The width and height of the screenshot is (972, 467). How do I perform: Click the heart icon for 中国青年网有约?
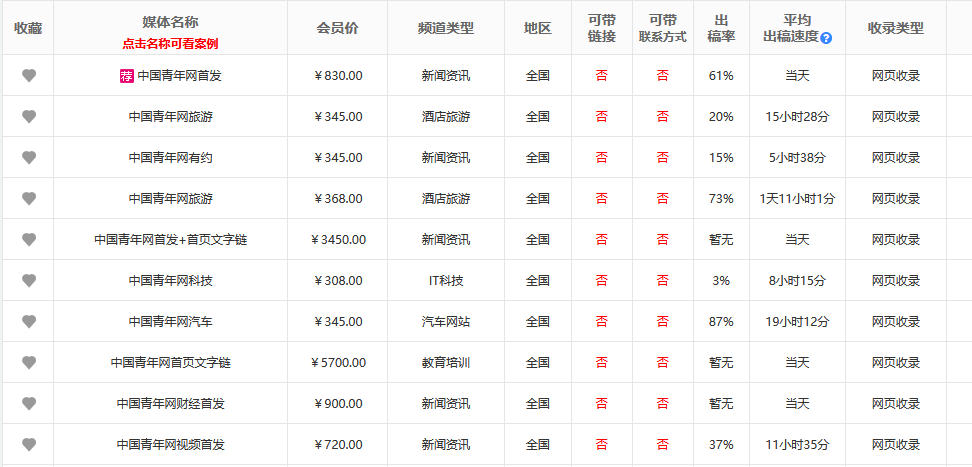coord(29,158)
